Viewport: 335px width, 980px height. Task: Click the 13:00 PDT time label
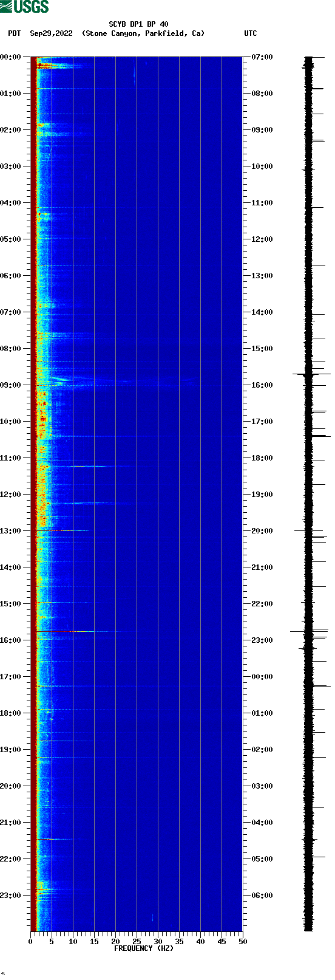(11, 531)
